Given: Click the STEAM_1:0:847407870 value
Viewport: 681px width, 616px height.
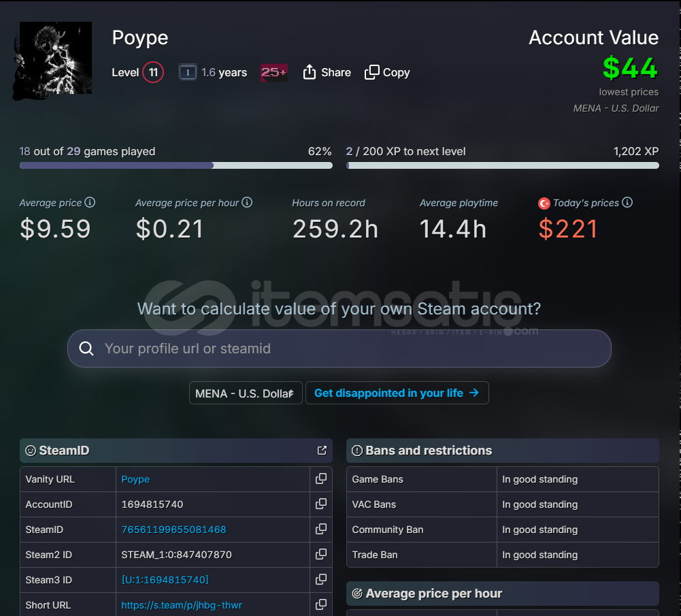Looking at the screenshot, I should pyautogui.click(x=176, y=555).
